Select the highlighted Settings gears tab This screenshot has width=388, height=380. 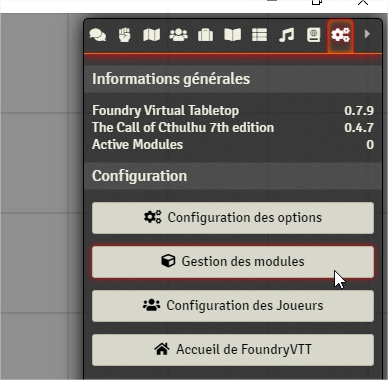(x=340, y=35)
